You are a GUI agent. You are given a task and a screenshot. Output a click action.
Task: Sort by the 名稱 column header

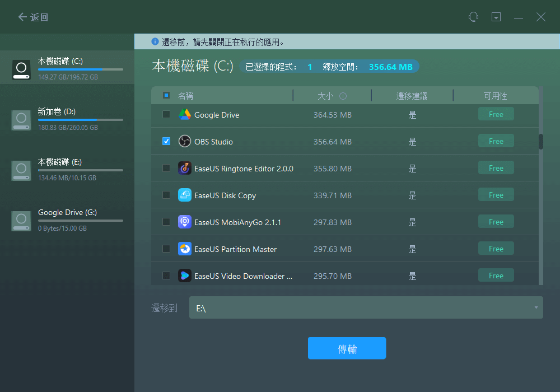pos(186,96)
